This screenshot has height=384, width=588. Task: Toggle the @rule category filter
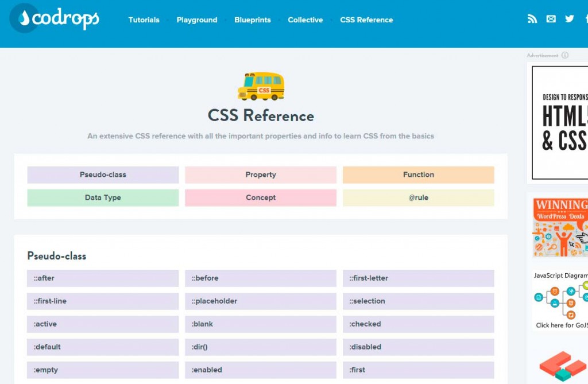pyautogui.click(x=418, y=197)
